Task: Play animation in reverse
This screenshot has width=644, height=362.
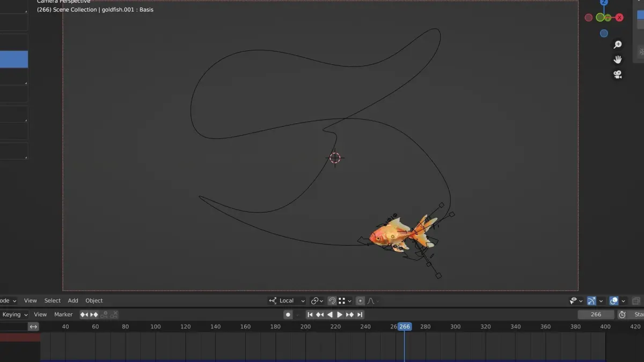Action: click(x=330, y=315)
